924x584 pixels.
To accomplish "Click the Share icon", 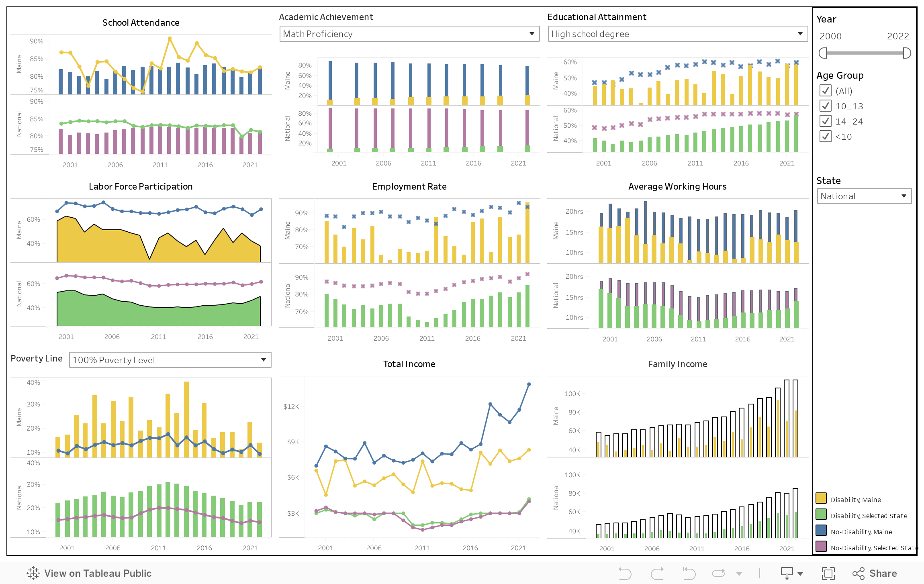I will (x=859, y=574).
